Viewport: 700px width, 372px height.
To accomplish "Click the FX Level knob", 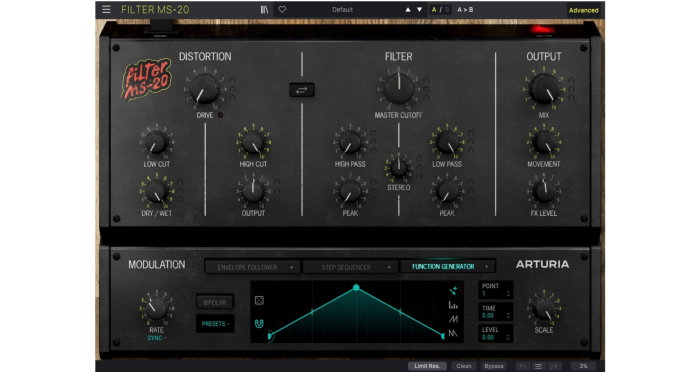I will (544, 192).
